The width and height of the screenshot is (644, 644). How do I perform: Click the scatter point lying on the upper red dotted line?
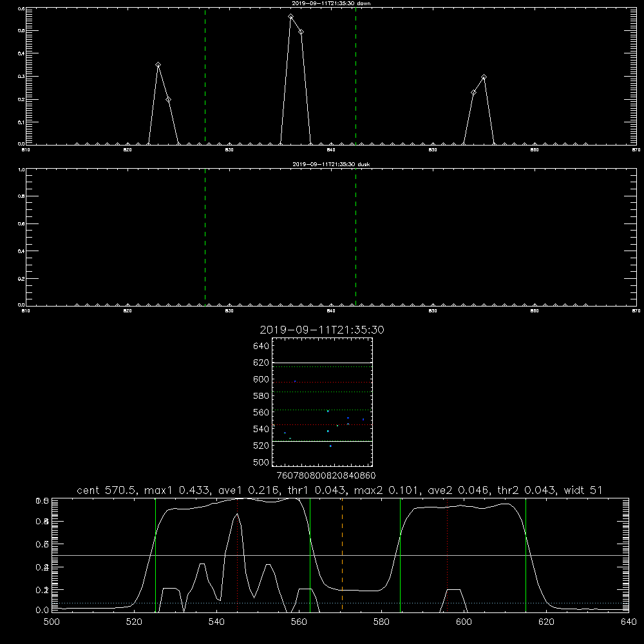[295, 381]
